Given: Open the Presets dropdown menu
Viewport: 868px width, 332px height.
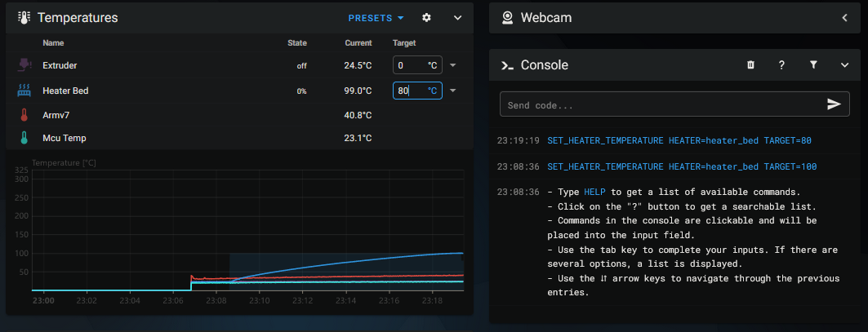Looking at the screenshot, I should pyautogui.click(x=376, y=18).
